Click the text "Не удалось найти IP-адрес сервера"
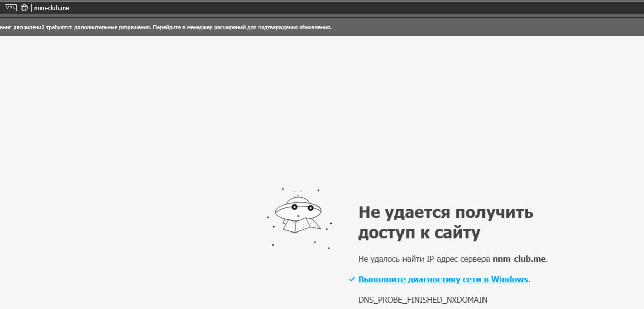This screenshot has width=644, height=309. click(424, 259)
